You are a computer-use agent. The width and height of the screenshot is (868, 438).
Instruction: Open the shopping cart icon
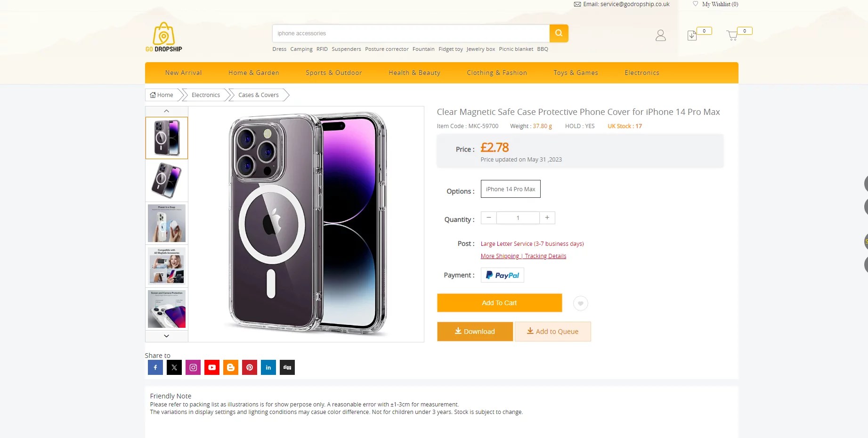(x=732, y=35)
